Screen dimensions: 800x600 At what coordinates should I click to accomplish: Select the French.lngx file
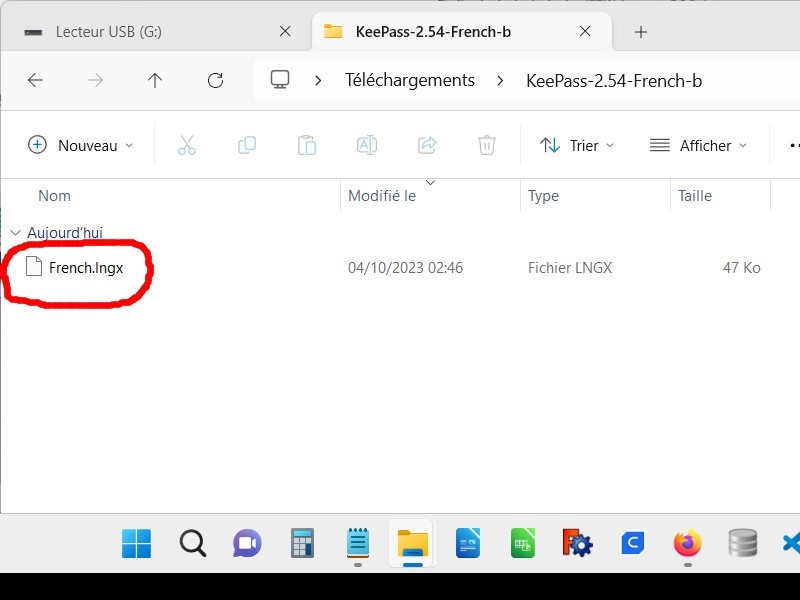[x=85, y=268]
